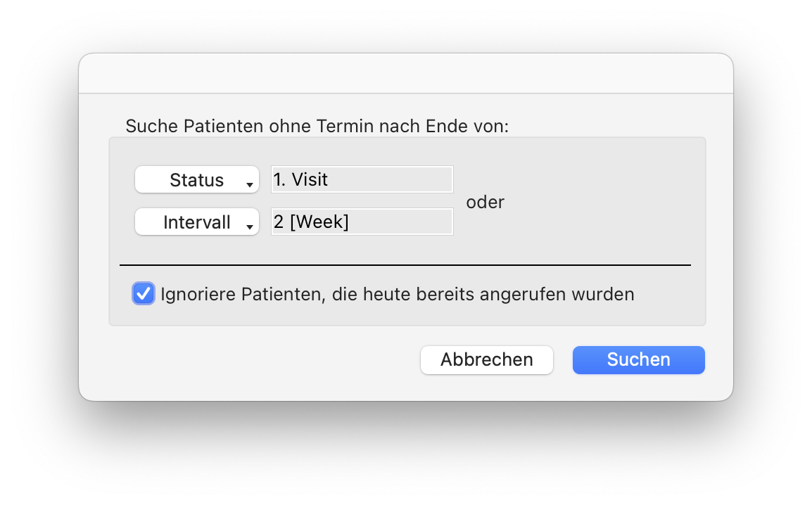
Task: Click "nach Ende von:" in heading text
Action: click(443, 127)
